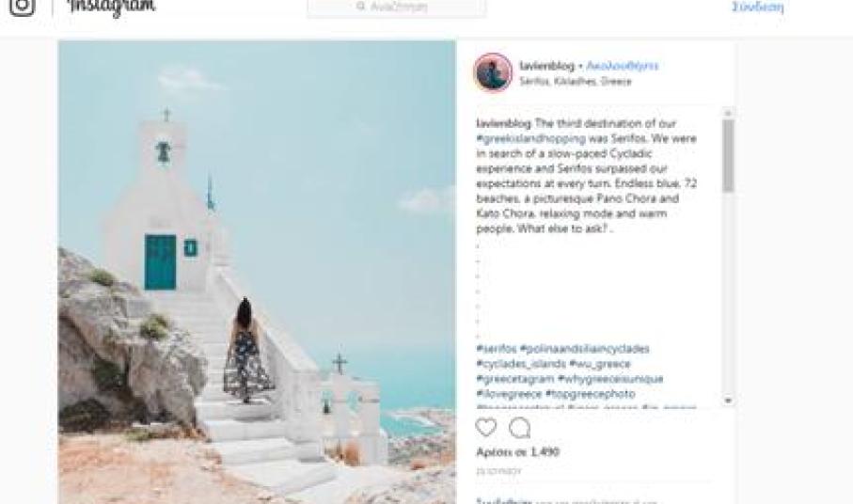
Task: Click the Instagram camera logo icon
Action: coord(23,6)
